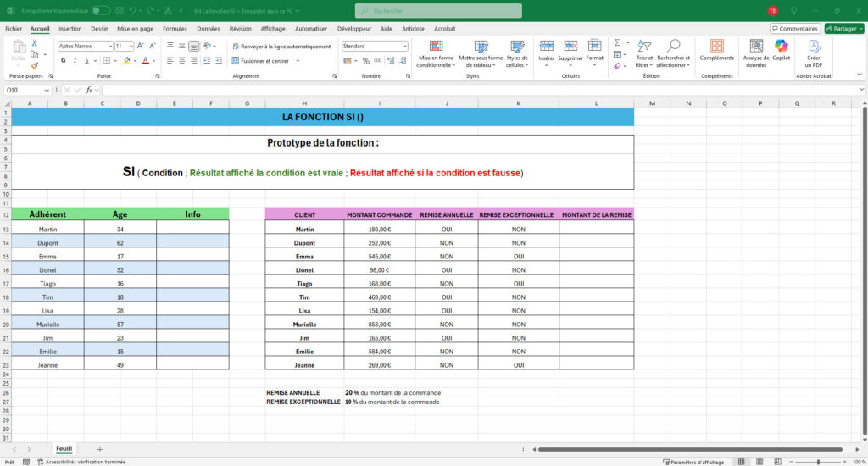Open the Commentaires pane button
Image resolution: width=868 pixels, height=466 pixels.
795,28
